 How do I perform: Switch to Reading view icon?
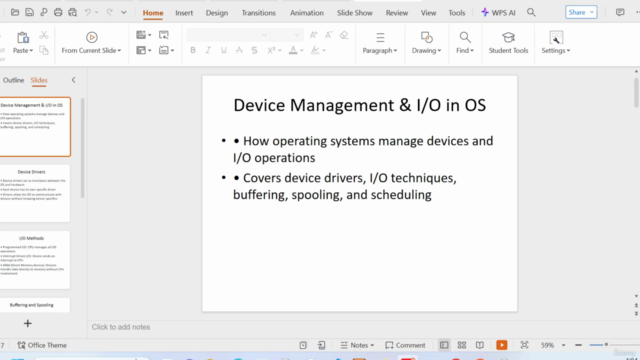click(x=480, y=345)
